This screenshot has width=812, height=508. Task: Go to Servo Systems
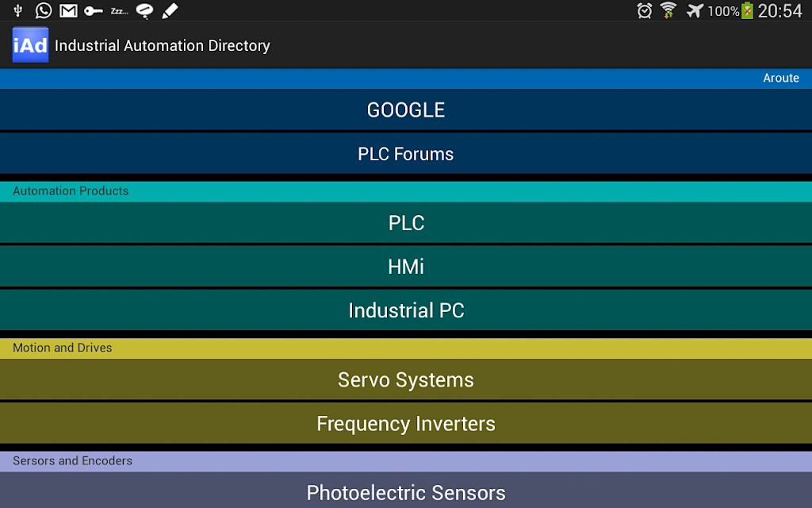406,379
